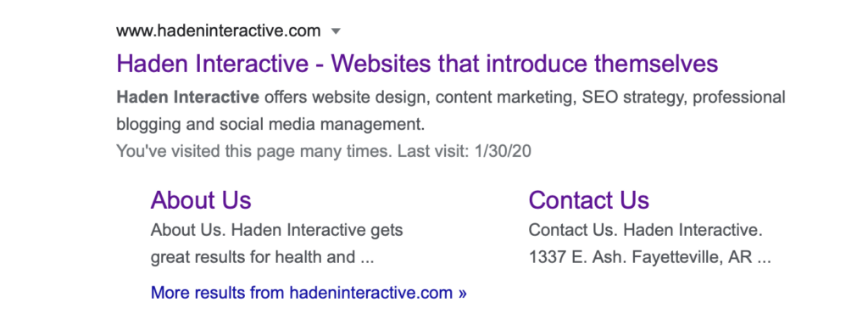Click the bold Haden Interactive snippet text
This screenshot has height=336, width=868.
pos(187,98)
